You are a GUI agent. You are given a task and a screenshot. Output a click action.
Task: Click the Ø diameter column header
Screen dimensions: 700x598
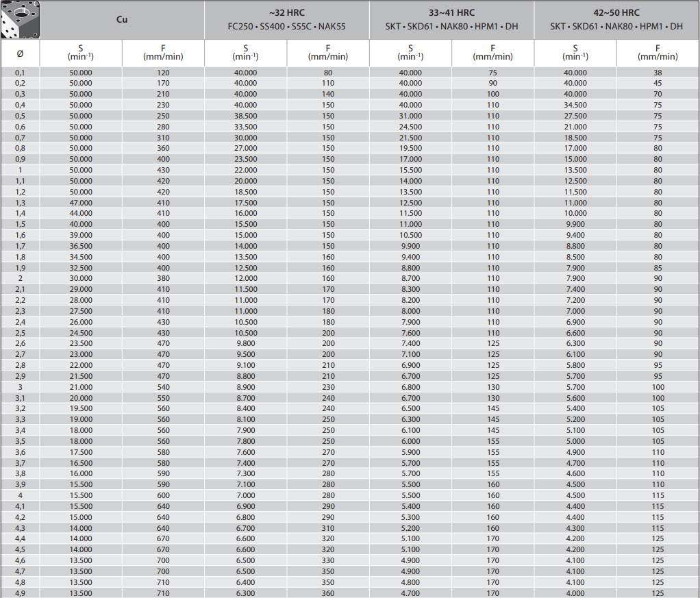(x=20, y=53)
